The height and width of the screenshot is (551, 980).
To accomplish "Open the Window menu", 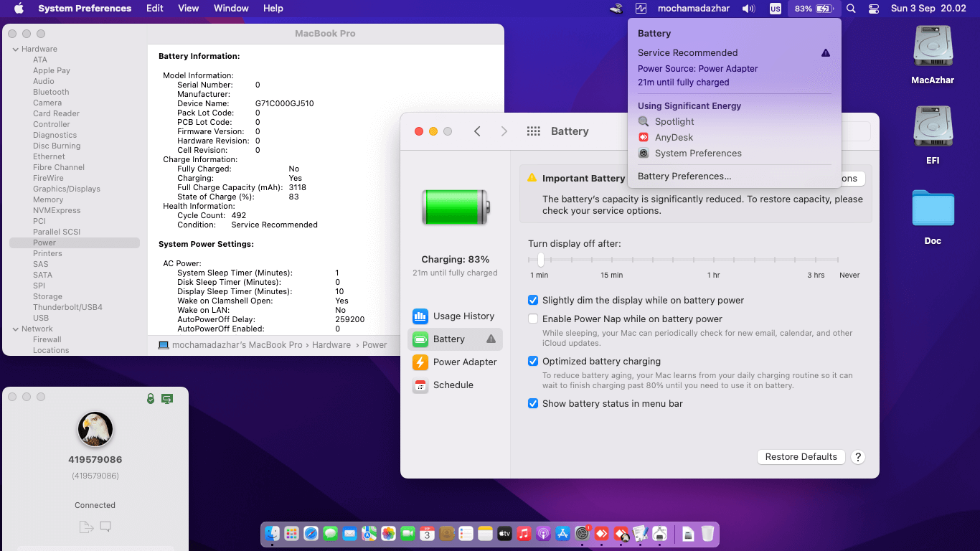I will coord(231,9).
